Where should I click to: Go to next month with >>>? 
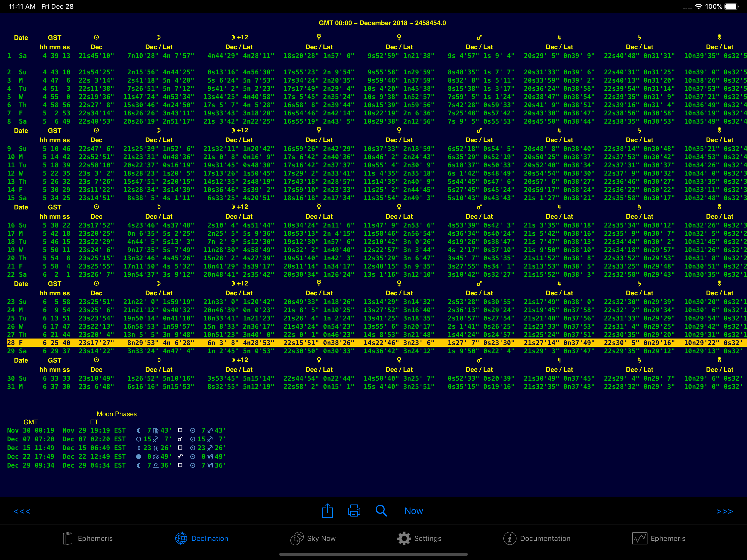pyautogui.click(x=724, y=511)
